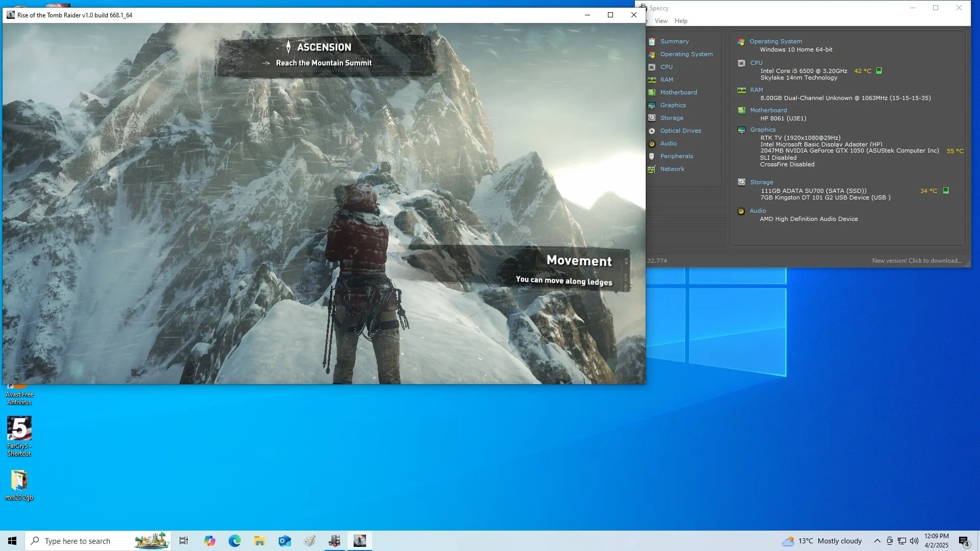The height and width of the screenshot is (551, 980).
Task: Open the rtx620 2gb folder on desktop
Action: click(19, 485)
